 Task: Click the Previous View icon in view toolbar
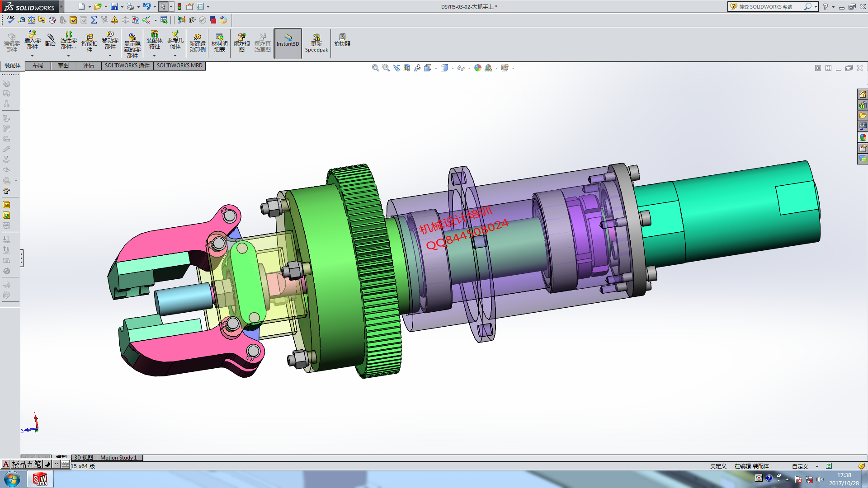pyautogui.click(x=396, y=68)
